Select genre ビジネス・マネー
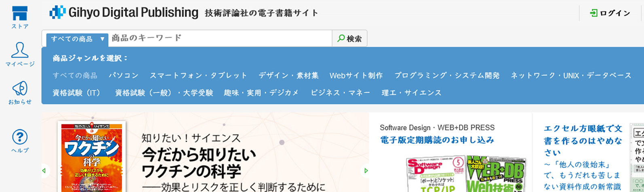 pos(340,93)
